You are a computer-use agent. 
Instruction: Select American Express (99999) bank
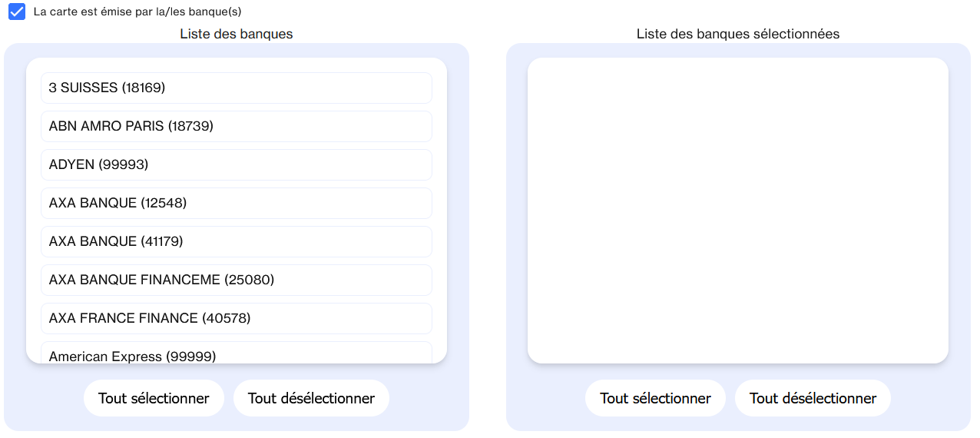click(237, 354)
